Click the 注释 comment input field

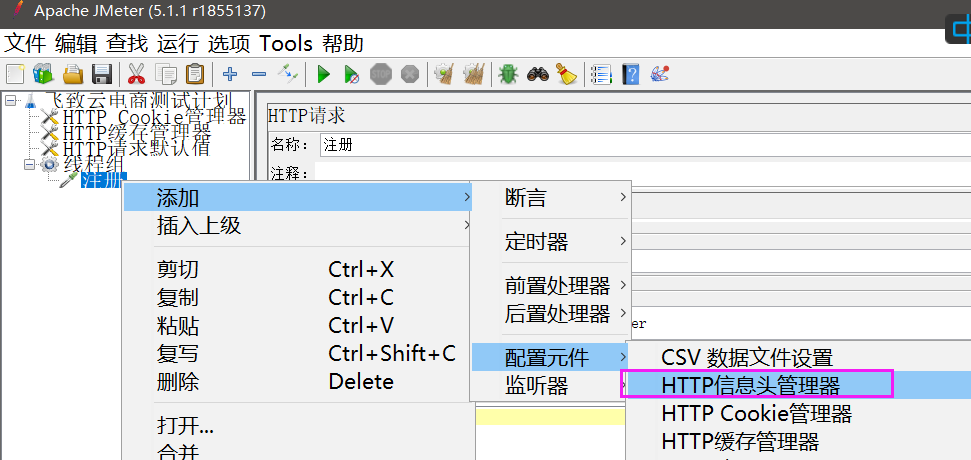[643, 173]
